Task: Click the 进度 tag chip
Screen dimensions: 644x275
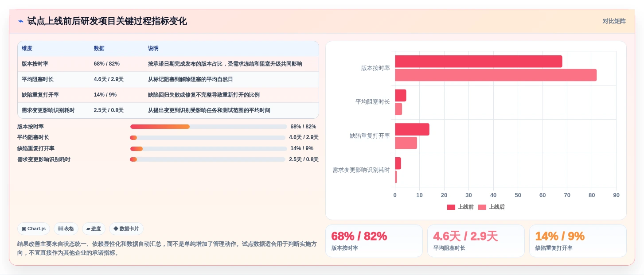Action: coord(94,229)
